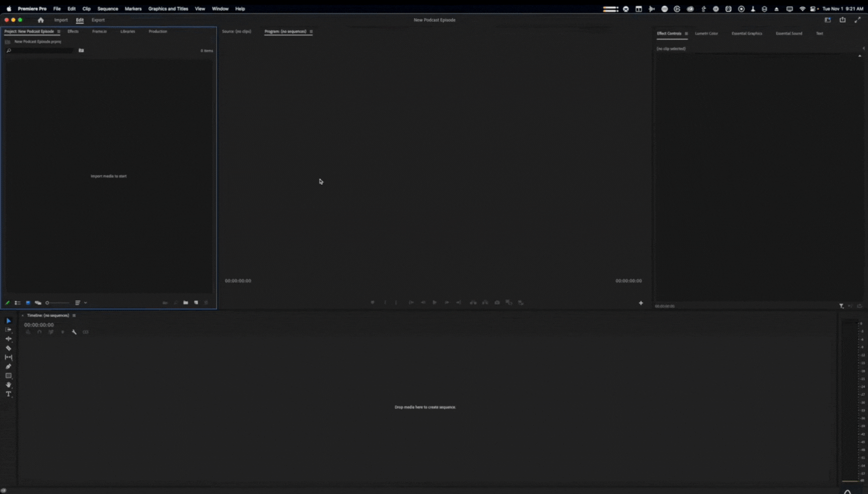Adjust the thumbnail zoom slider
Image resolution: width=868 pixels, height=494 pixels.
pos(56,303)
